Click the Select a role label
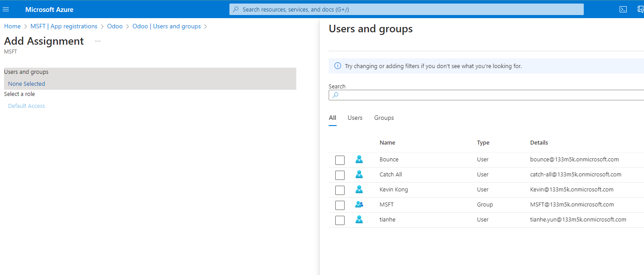This screenshot has height=275, width=644. 19,94
